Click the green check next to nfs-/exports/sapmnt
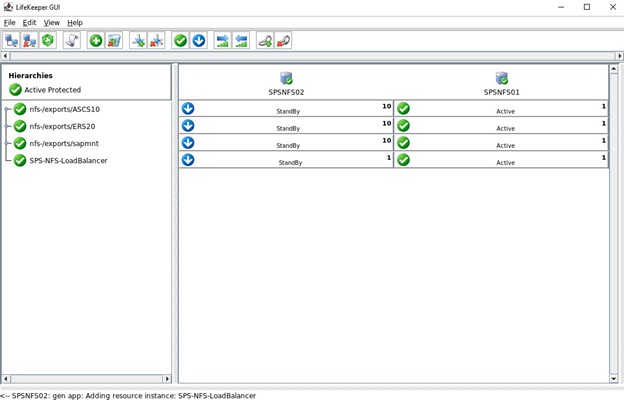This screenshot has width=624, height=400. pyautogui.click(x=20, y=143)
